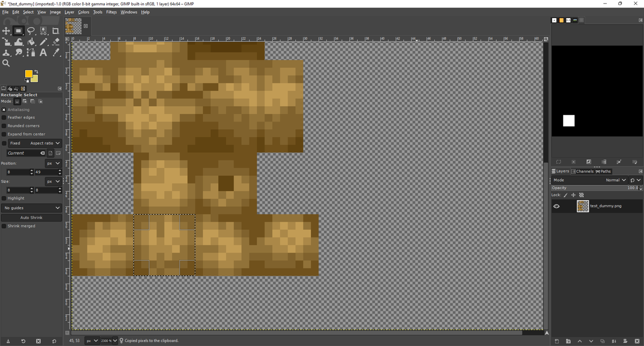
Task: Create a new layer with bottom icon
Action: pos(557,341)
